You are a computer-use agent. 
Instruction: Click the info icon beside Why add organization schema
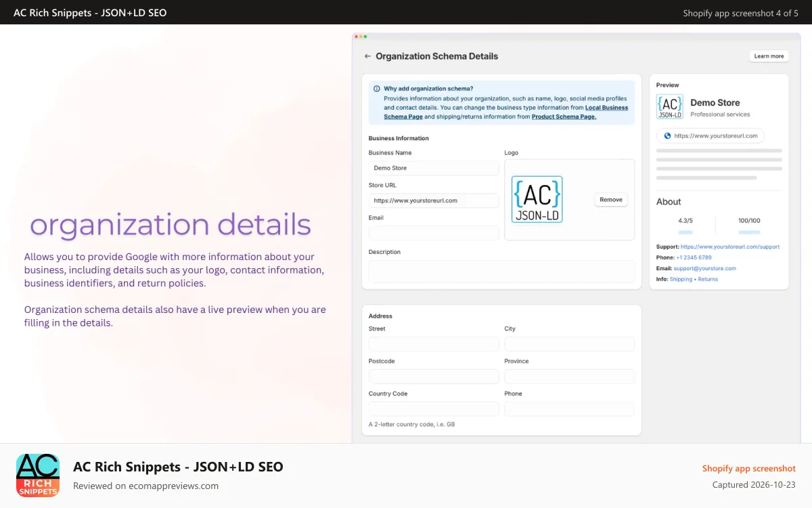click(x=376, y=89)
